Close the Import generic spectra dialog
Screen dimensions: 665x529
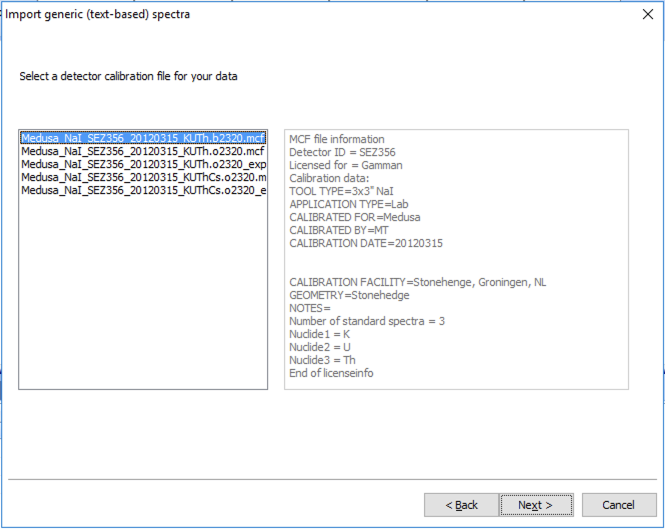(646, 14)
